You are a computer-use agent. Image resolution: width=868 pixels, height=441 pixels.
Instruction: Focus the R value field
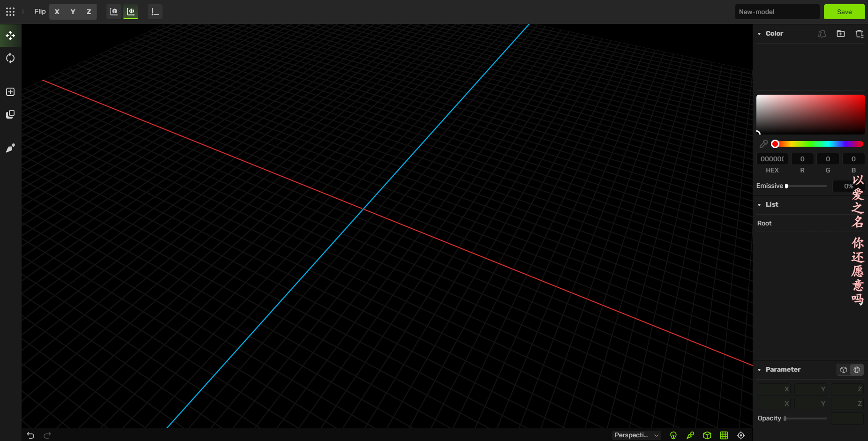[802, 159]
